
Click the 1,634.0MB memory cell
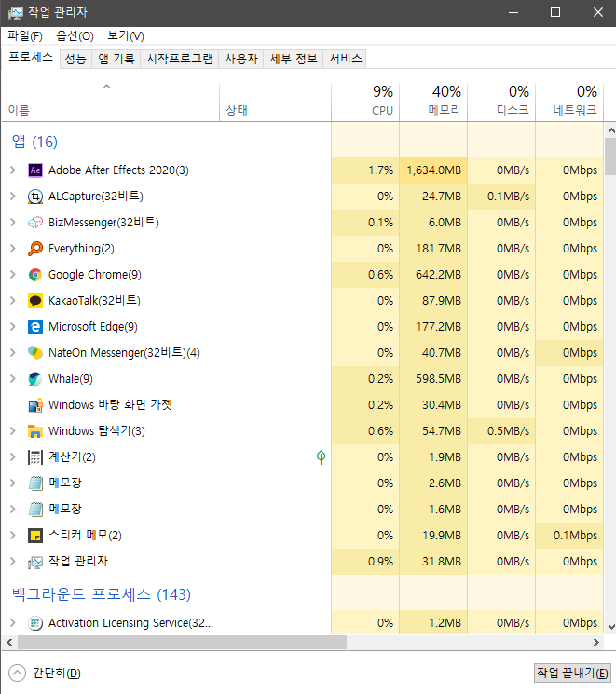click(x=433, y=170)
